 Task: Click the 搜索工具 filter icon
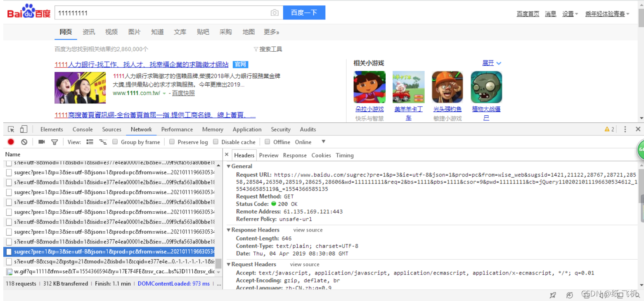click(256, 49)
